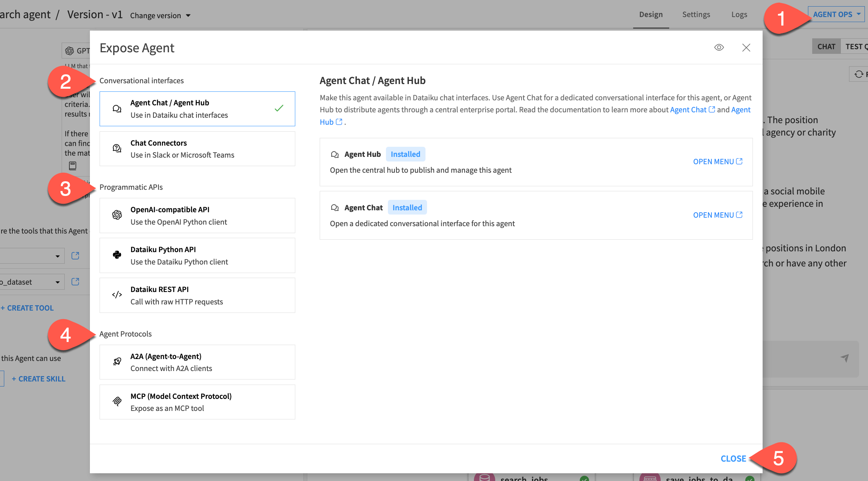Click the book icon below instructions

72,166
